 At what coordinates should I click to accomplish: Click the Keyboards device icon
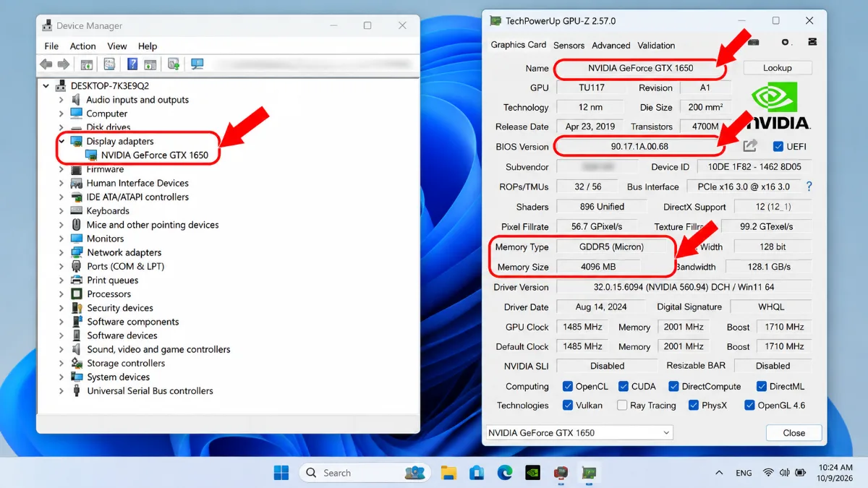pos(77,211)
